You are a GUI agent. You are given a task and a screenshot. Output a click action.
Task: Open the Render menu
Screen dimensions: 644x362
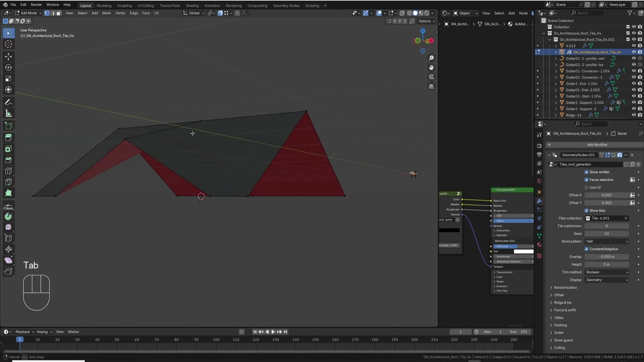36,5
